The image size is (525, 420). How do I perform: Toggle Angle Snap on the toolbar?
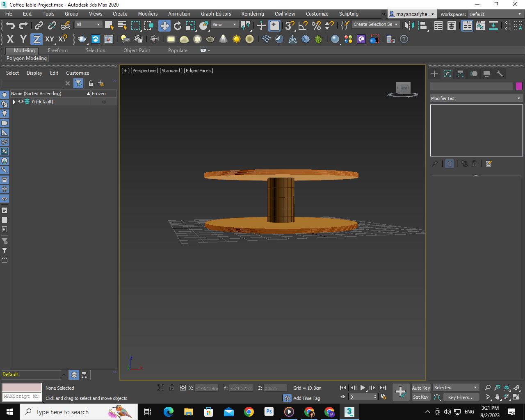pyautogui.click(x=303, y=25)
